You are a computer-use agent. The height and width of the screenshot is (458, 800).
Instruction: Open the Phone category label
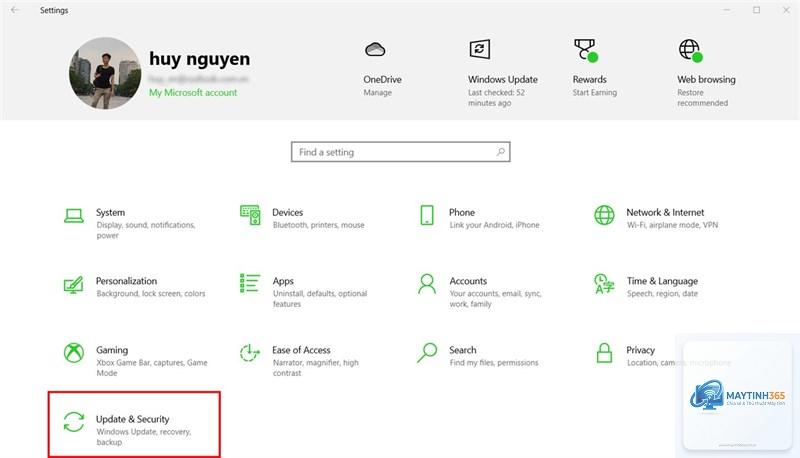462,212
